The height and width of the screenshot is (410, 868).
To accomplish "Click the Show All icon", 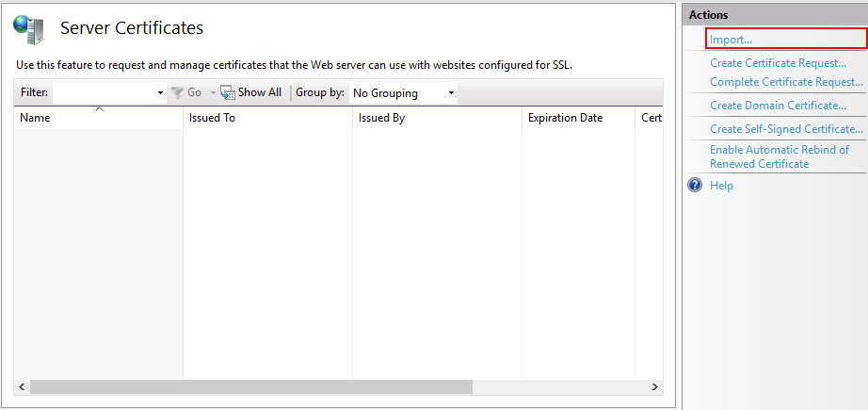I will click(228, 92).
